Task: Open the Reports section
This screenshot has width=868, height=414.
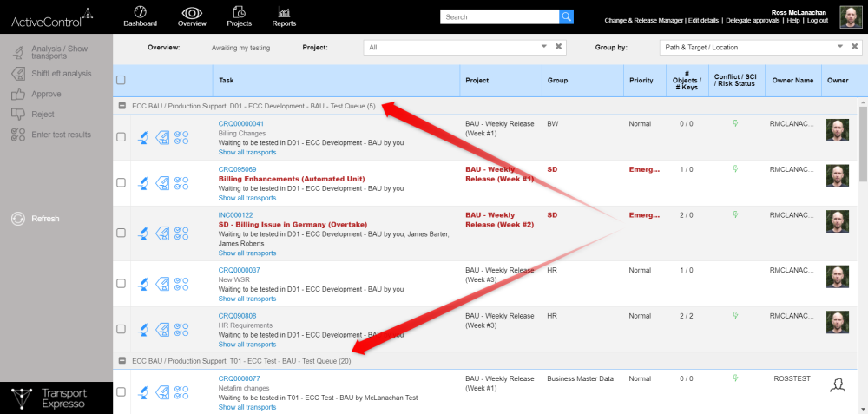Action: [284, 16]
